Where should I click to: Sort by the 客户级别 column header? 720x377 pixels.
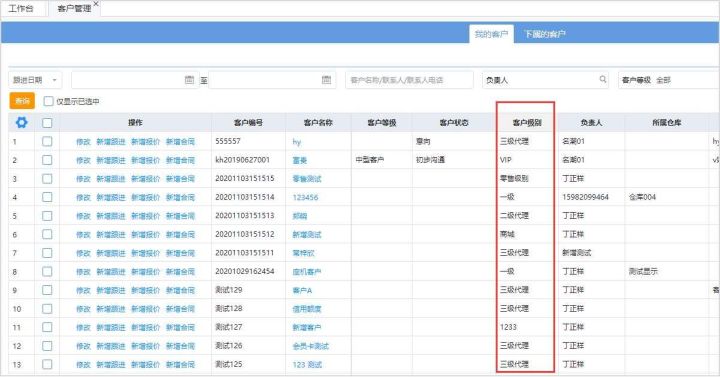tap(527, 123)
